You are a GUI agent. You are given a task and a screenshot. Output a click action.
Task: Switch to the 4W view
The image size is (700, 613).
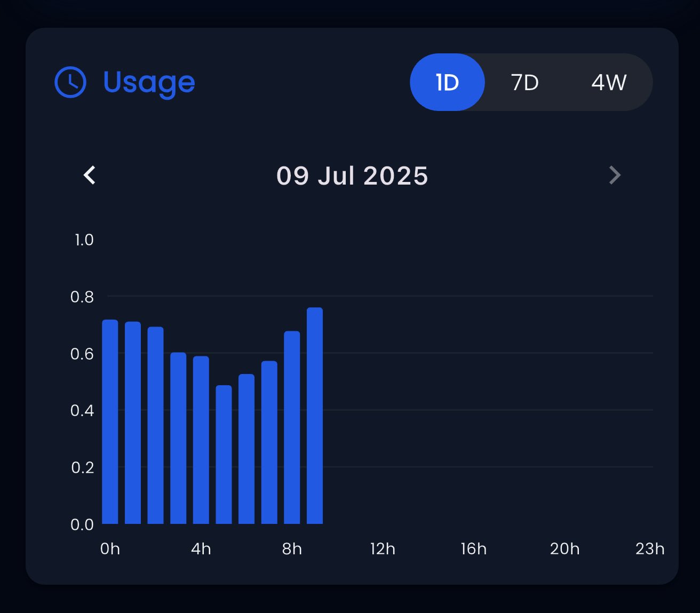[x=609, y=82]
